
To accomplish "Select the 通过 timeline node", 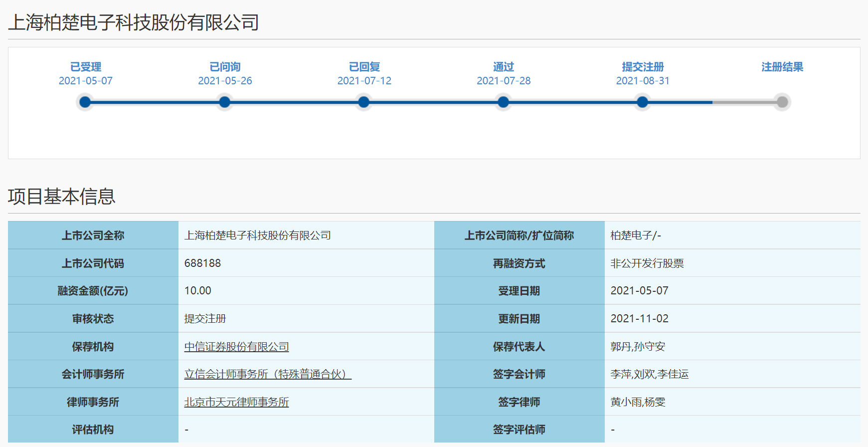I will (504, 102).
